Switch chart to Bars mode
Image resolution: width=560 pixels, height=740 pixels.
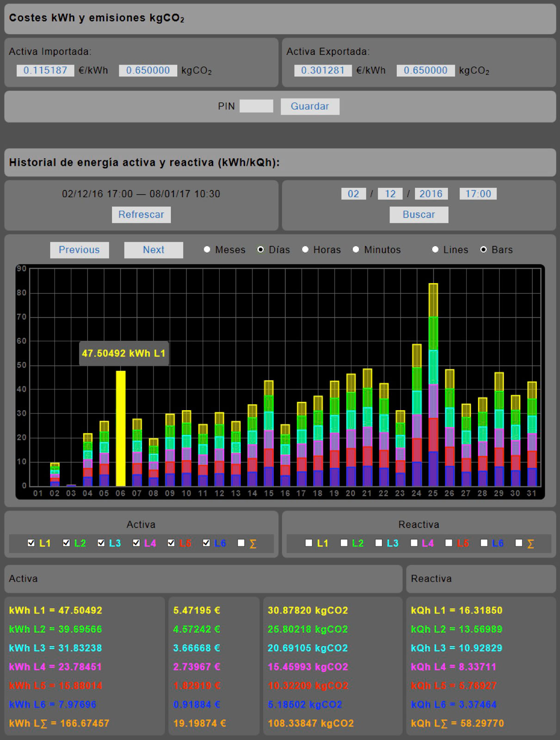(x=484, y=250)
